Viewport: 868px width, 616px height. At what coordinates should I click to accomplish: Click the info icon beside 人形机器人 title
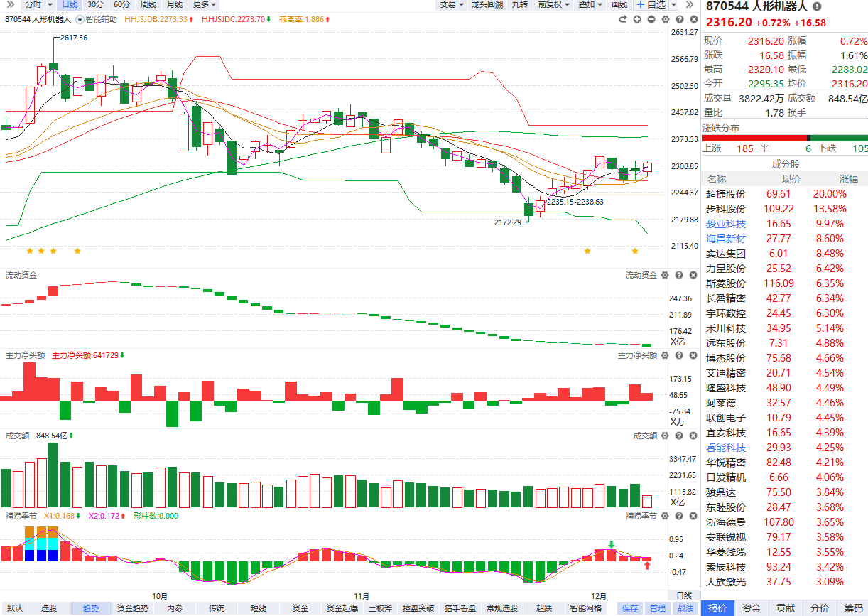click(816, 6)
